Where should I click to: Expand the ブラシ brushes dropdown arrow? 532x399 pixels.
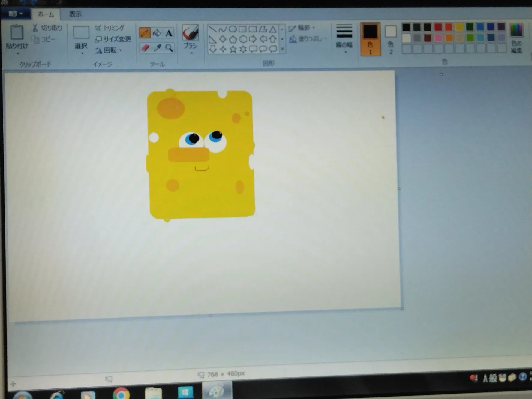click(x=191, y=53)
